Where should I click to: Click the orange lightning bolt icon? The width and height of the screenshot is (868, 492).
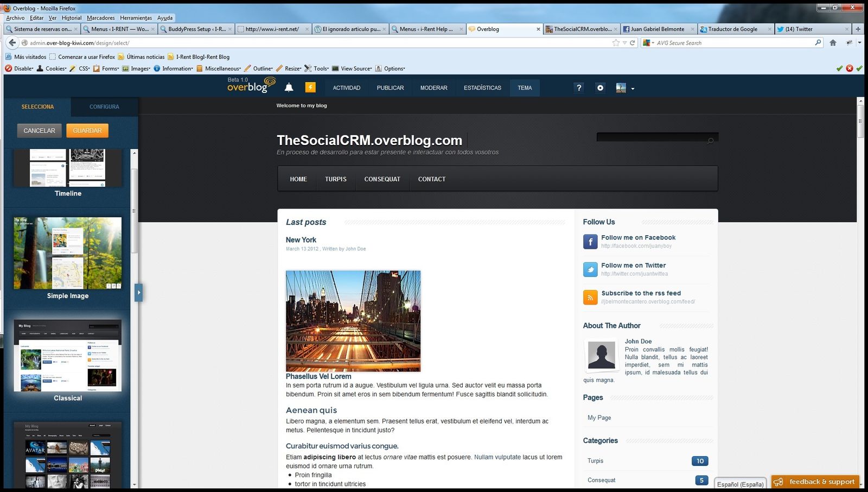tap(310, 87)
